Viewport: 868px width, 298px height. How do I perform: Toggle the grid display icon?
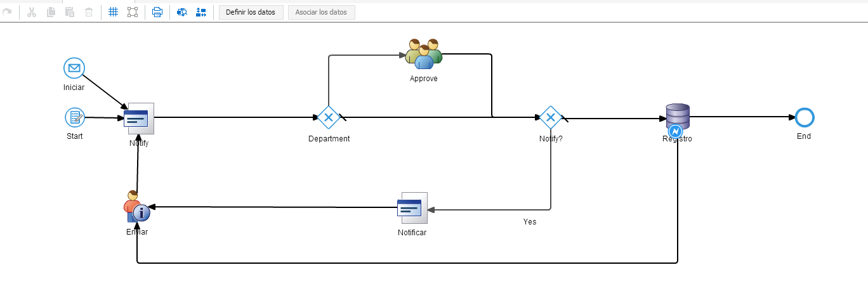(114, 12)
